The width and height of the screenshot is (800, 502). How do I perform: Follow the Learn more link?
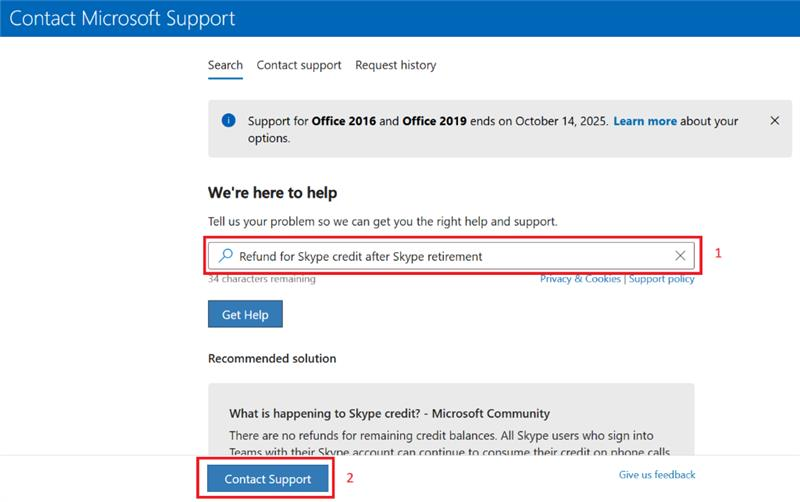[x=645, y=121]
